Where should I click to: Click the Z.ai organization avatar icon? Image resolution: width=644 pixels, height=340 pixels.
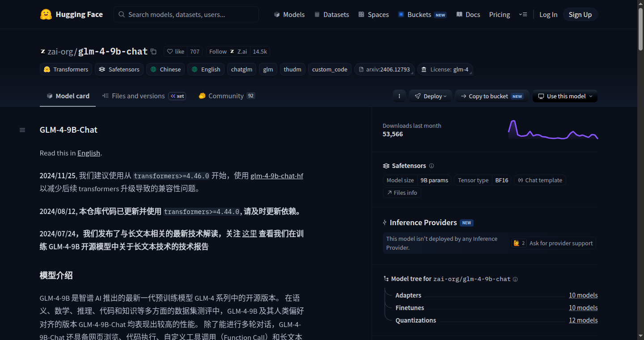click(232, 51)
